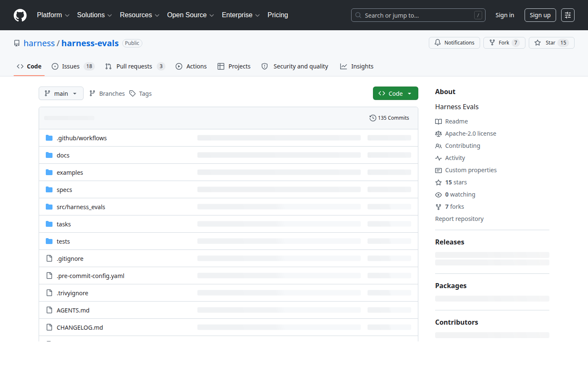588x378 pixels.
Task: Click Report repository link
Action: (459, 219)
